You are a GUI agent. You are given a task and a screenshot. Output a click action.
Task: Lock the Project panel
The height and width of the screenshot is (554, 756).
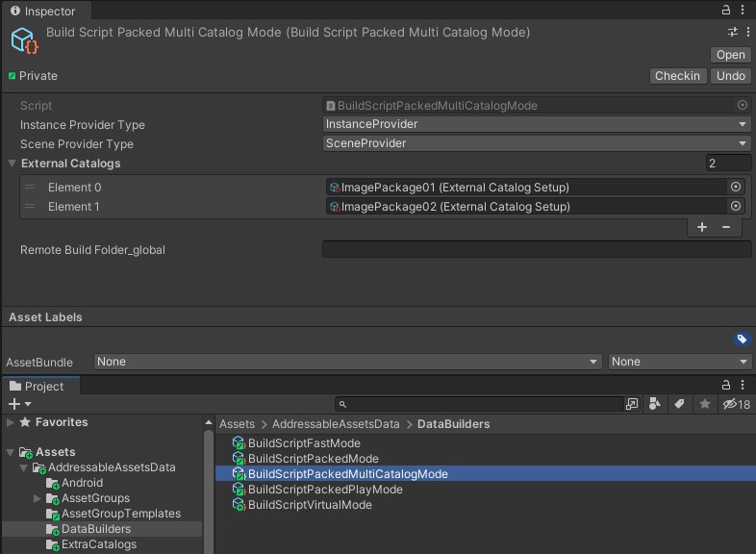point(725,385)
